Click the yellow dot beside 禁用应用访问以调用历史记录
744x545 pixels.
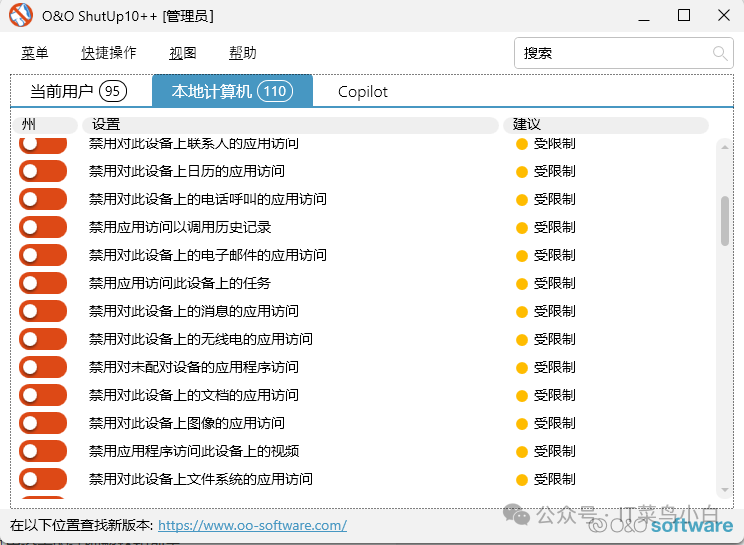click(x=521, y=228)
